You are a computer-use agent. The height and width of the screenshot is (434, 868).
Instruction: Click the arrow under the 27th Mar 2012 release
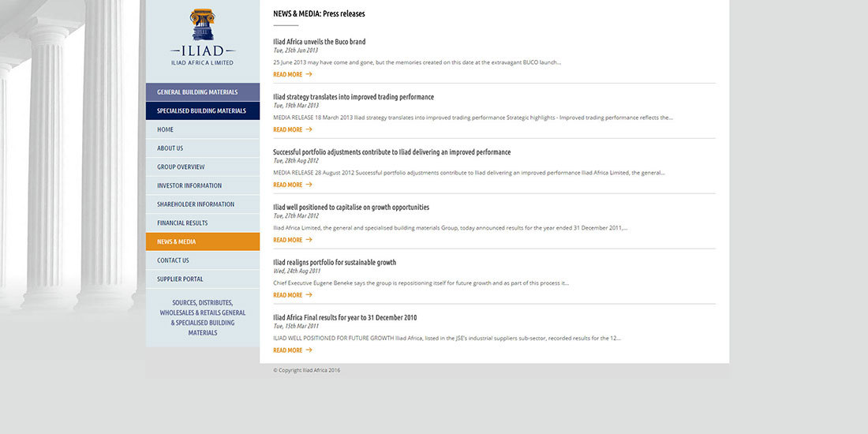coord(309,241)
